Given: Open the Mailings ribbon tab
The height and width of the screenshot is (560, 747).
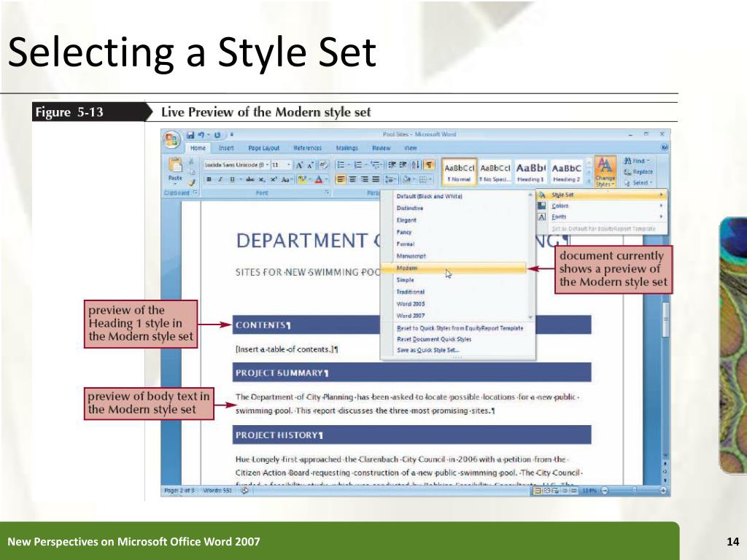Looking at the screenshot, I should click(x=347, y=148).
